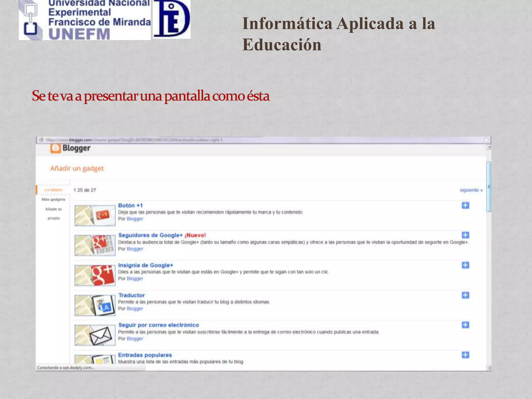The width and height of the screenshot is (532, 399).
Task: Open the Entradas populares thumbnail
Action: click(x=95, y=359)
